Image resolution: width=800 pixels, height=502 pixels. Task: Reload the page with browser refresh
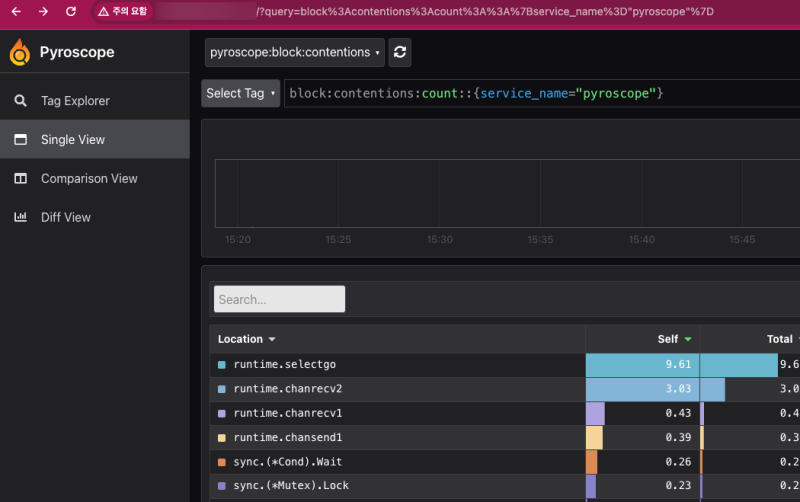coord(70,12)
